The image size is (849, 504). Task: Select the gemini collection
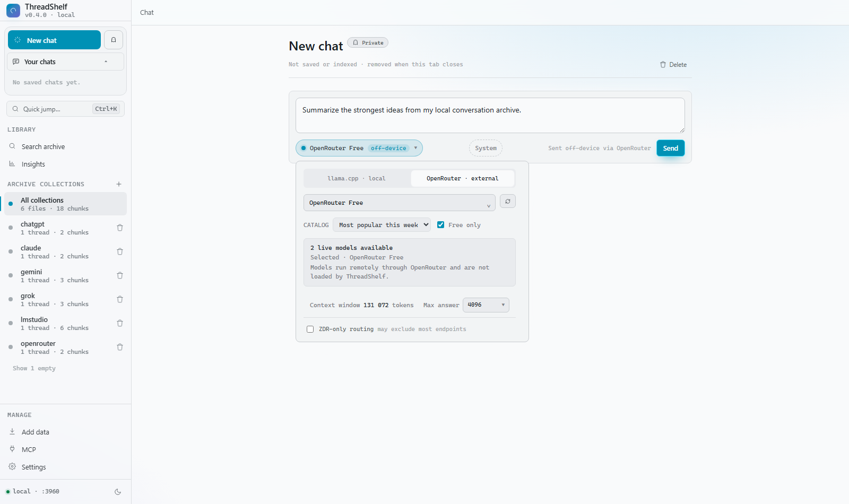[58, 275]
